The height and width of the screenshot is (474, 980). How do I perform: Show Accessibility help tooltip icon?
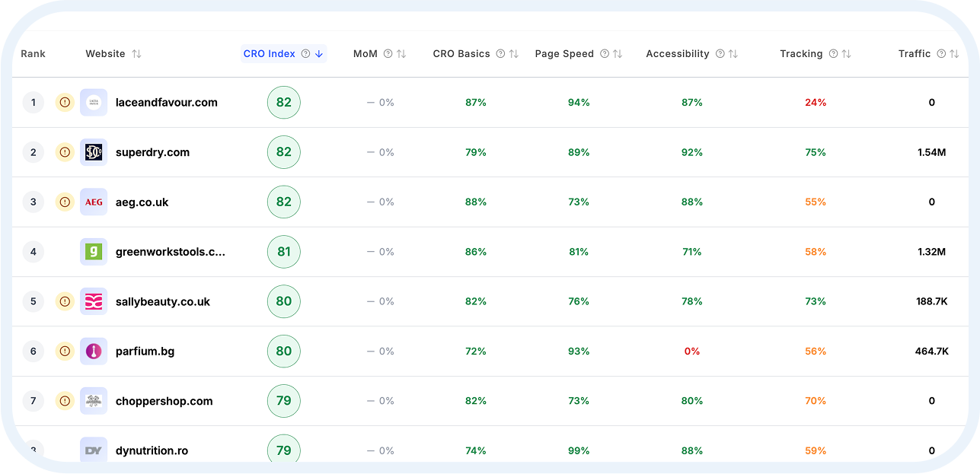pos(720,53)
